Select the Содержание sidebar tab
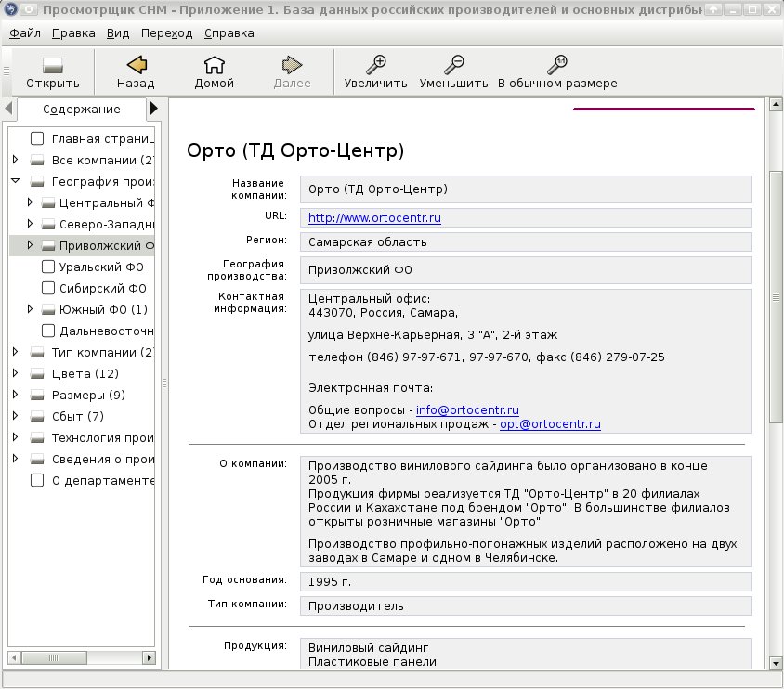This screenshot has height=689, width=784. pos(82,109)
